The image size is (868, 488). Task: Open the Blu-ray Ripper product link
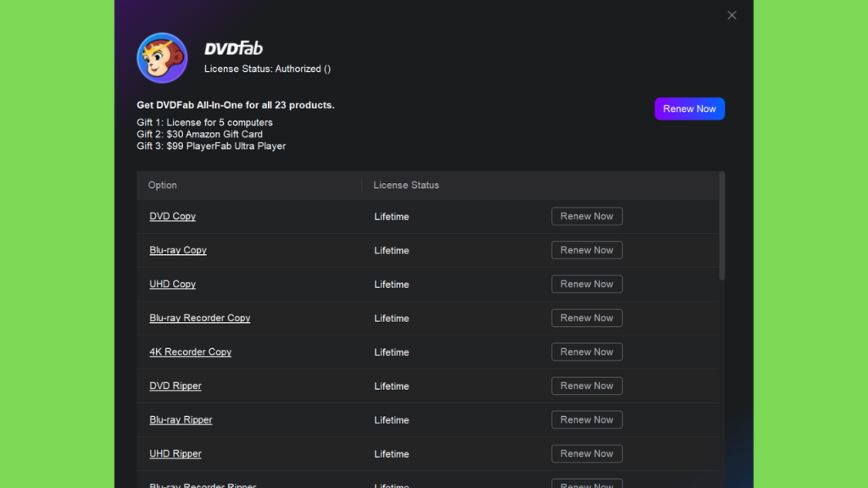[181, 420]
